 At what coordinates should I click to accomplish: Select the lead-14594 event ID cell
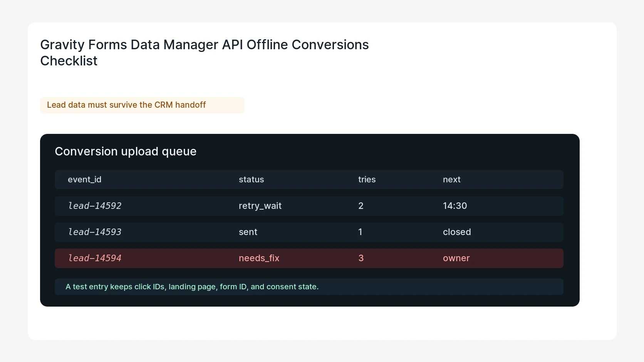point(95,258)
